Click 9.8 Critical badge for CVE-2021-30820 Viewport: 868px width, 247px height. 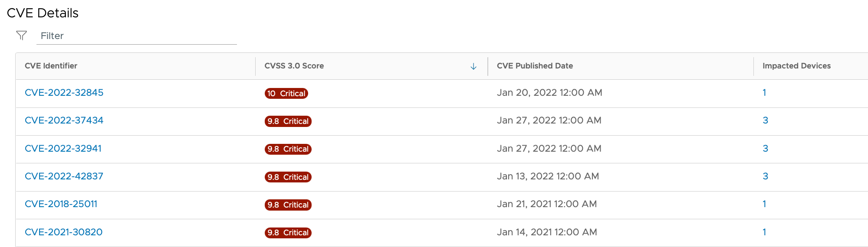click(x=288, y=233)
